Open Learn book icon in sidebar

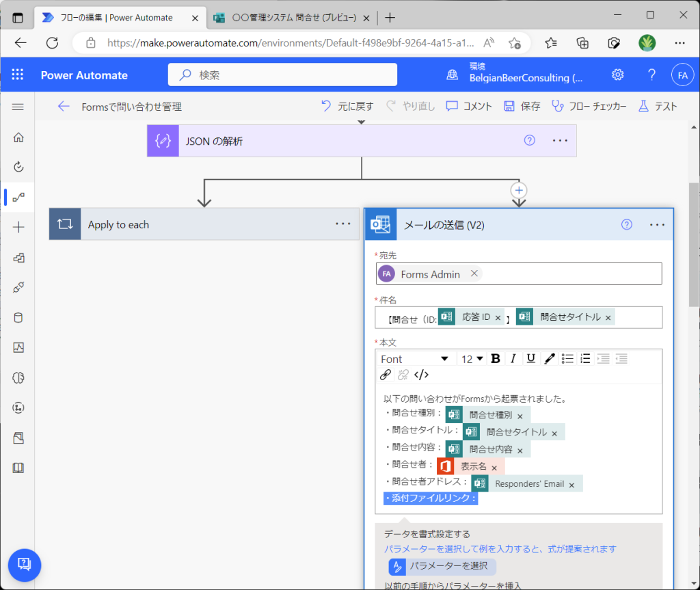point(18,468)
